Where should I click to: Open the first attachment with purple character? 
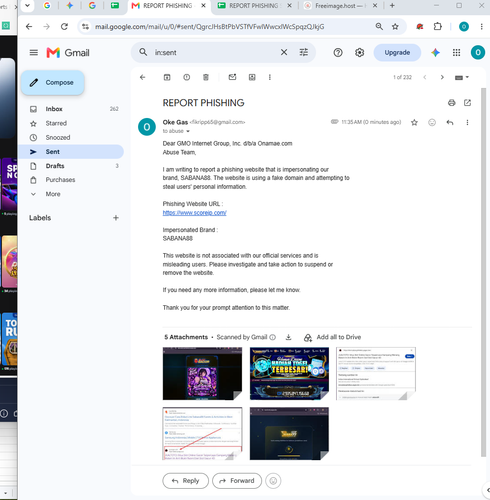(x=202, y=373)
